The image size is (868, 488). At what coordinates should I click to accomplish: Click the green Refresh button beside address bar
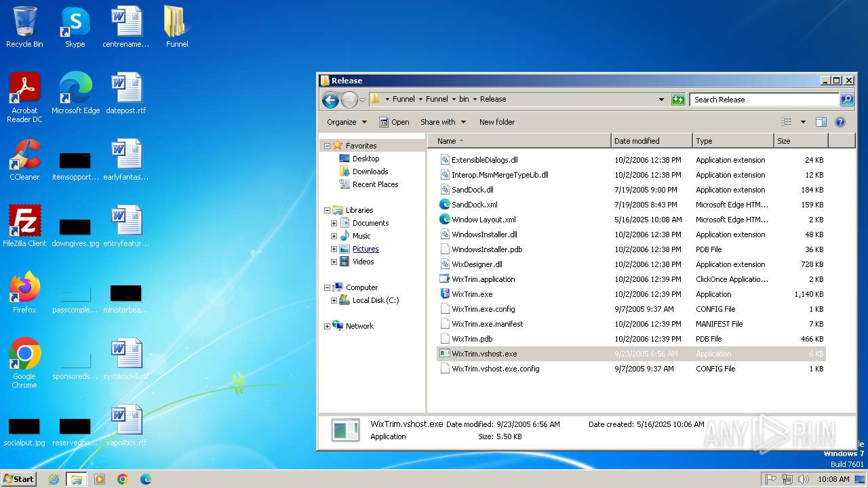pos(678,100)
